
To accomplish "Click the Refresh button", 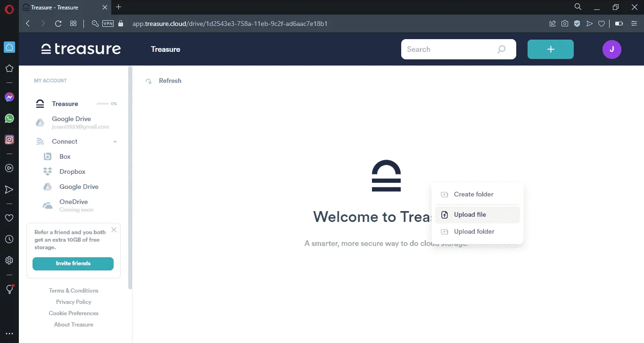I will pyautogui.click(x=164, y=81).
